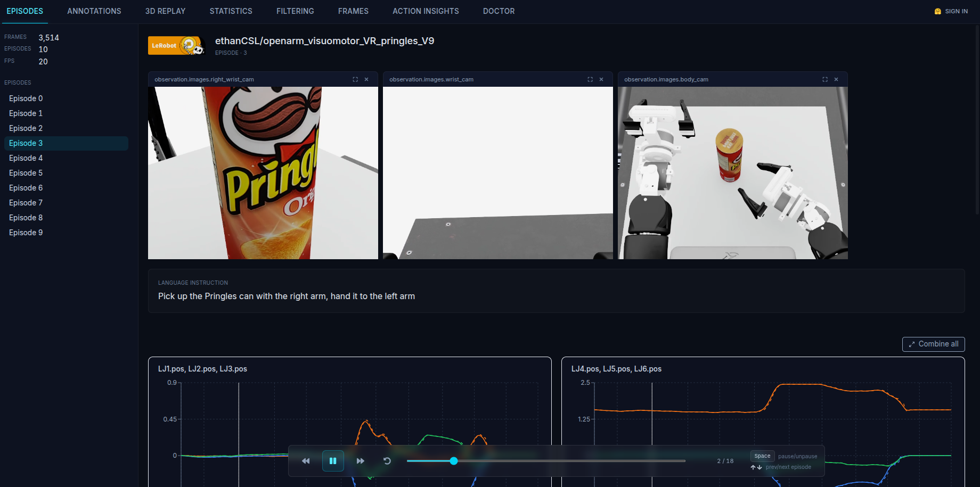Click the LeRobot logo badge
The image size is (980, 487).
pyautogui.click(x=177, y=46)
